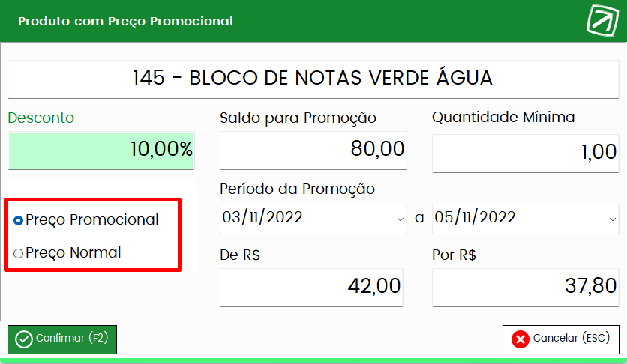The width and height of the screenshot is (627, 364).
Task: Click the Confirmar (F2) button
Action: pyautogui.click(x=62, y=339)
